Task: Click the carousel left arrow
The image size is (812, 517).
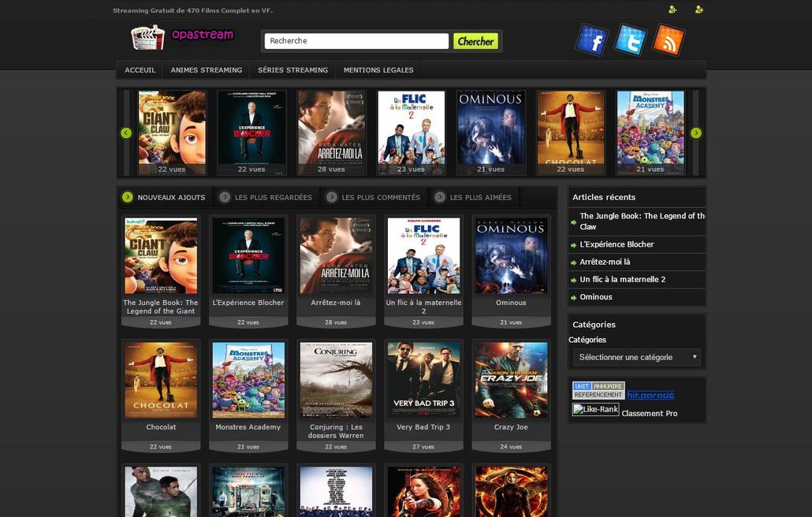Action: (126, 133)
